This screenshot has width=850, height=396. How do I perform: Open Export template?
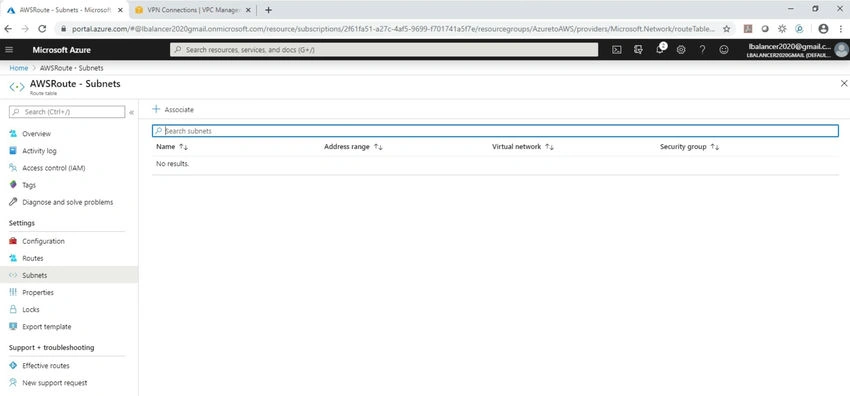pos(46,327)
